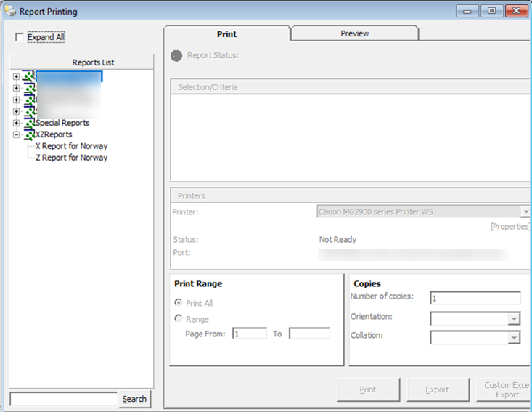Click the Special Reports folder icon
Viewport: 532px width, 412px height.
[30, 123]
